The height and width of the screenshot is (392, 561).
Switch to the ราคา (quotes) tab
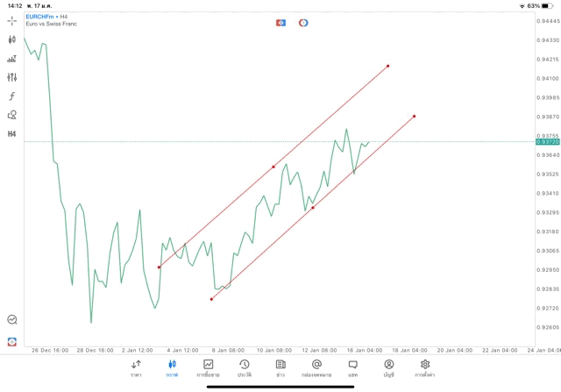coord(136,368)
